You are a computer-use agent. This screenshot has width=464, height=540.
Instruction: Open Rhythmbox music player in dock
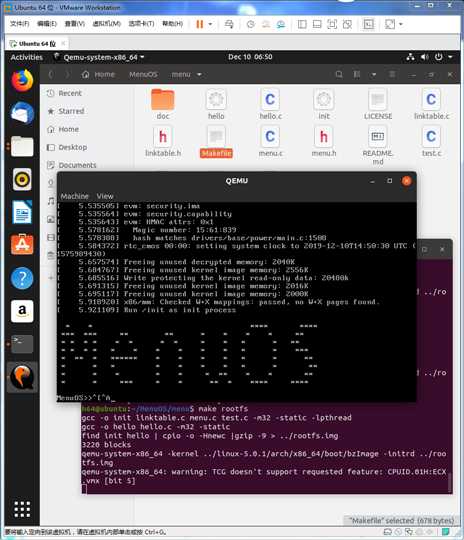(22, 179)
